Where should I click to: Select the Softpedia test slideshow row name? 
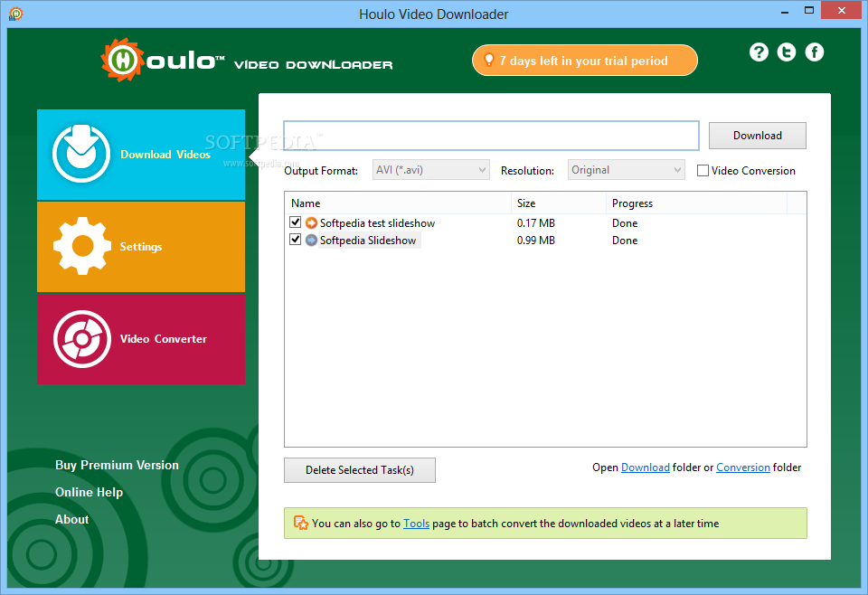click(x=378, y=223)
